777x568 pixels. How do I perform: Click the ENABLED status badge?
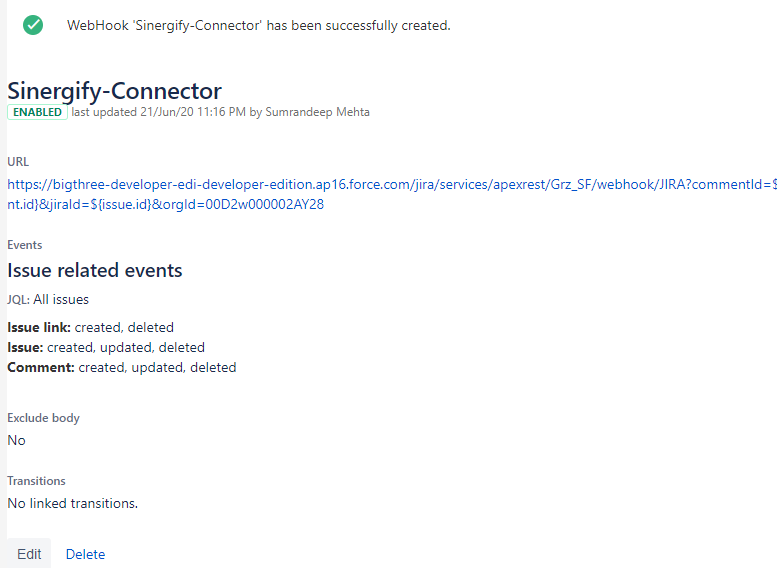pyautogui.click(x=37, y=112)
